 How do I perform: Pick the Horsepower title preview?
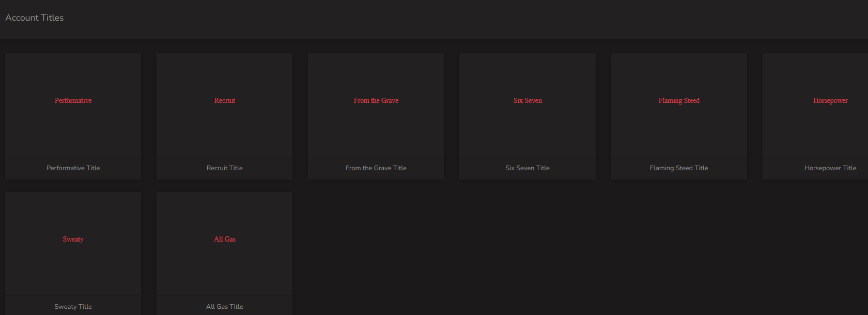click(x=815, y=105)
